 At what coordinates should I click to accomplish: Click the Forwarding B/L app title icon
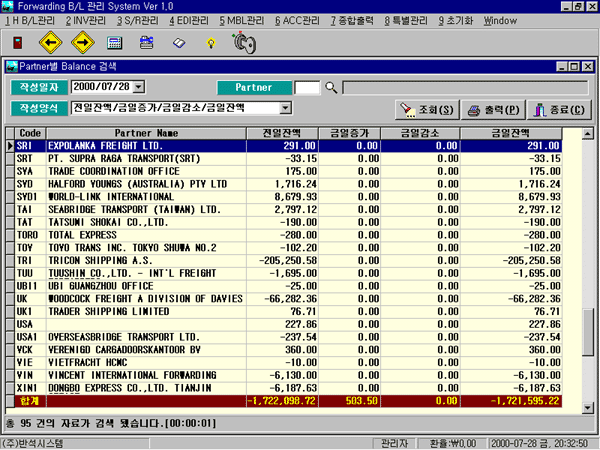(x=7, y=7)
